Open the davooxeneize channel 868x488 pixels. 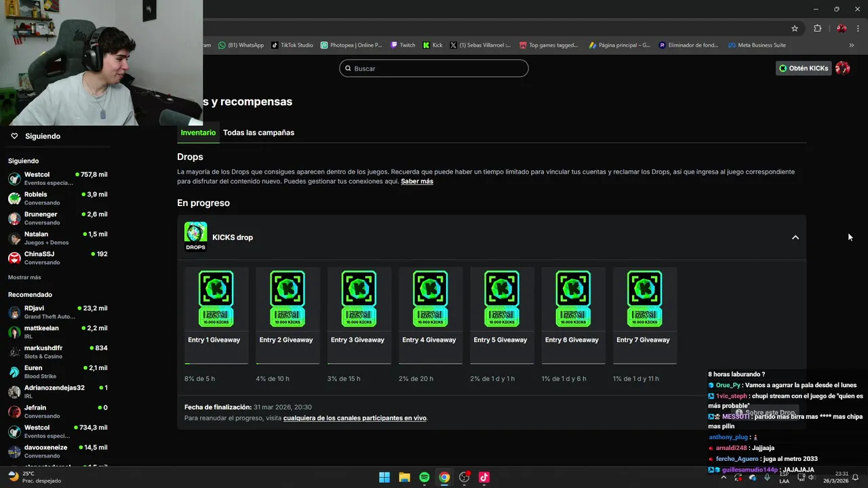(58, 451)
